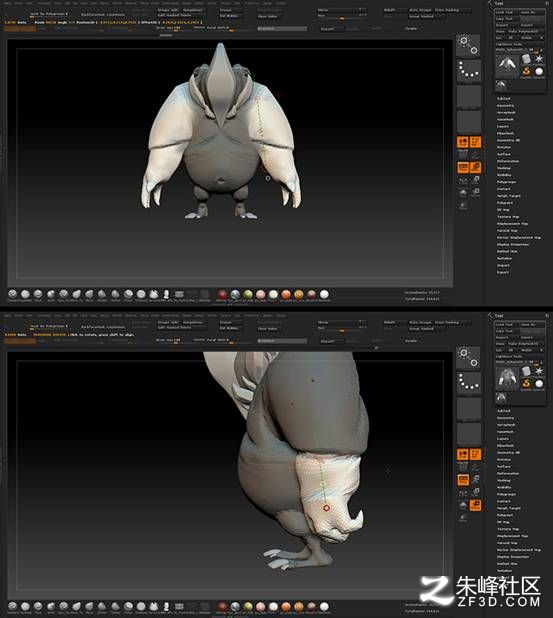Click Save As button in upper window
553x618 pixels.
pyautogui.click(x=533, y=12)
